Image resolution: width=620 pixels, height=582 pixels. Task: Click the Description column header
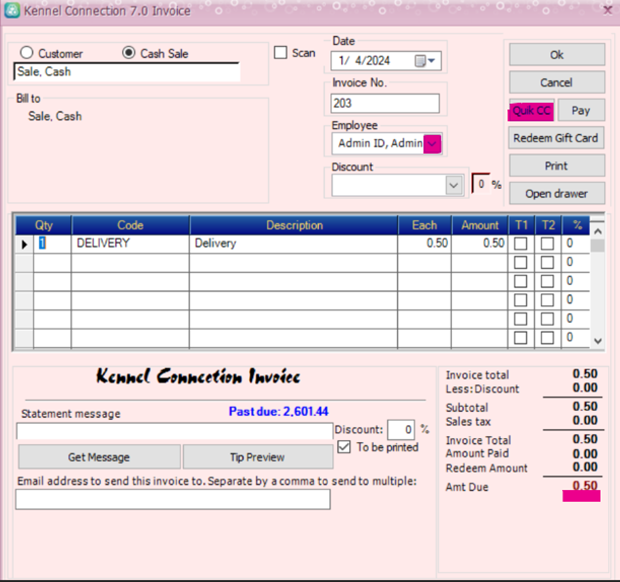pyautogui.click(x=294, y=225)
